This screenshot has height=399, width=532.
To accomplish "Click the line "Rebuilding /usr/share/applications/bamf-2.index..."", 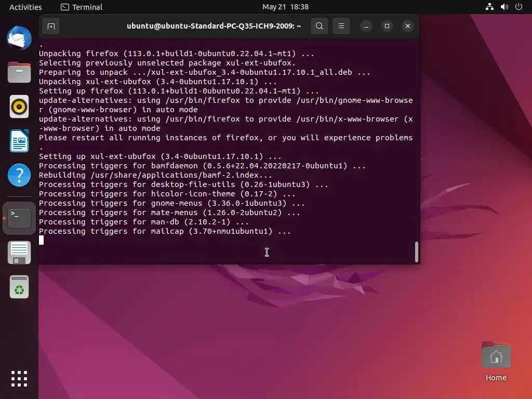I will 155,175.
